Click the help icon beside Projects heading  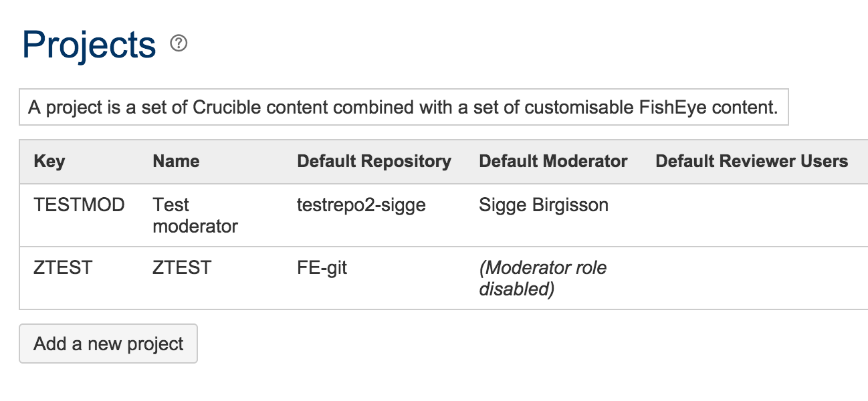point(179,43)
